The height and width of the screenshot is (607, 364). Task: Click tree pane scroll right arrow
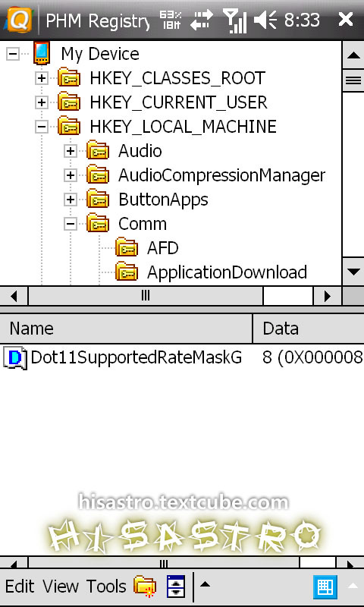(328, 296)
